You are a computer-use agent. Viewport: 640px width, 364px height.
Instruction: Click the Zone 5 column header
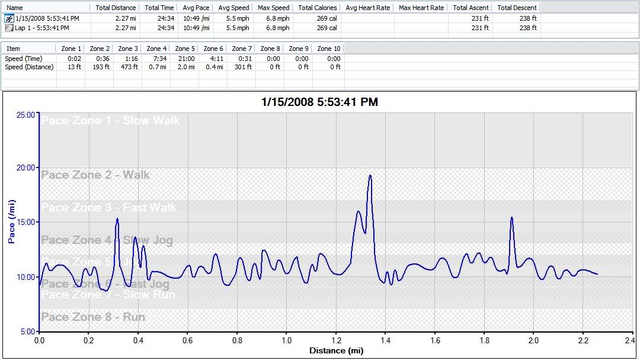185,49
